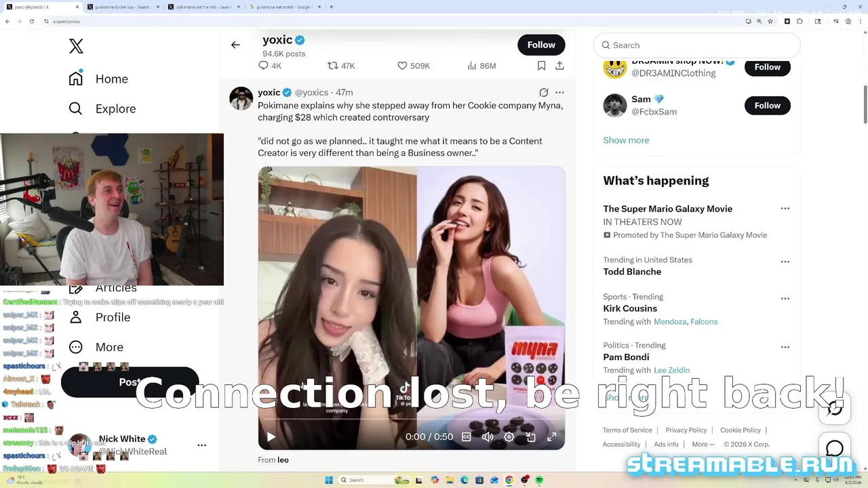
Task: Open Microsoft Edge from the taskbar
Action: click(x=464, y=480)
